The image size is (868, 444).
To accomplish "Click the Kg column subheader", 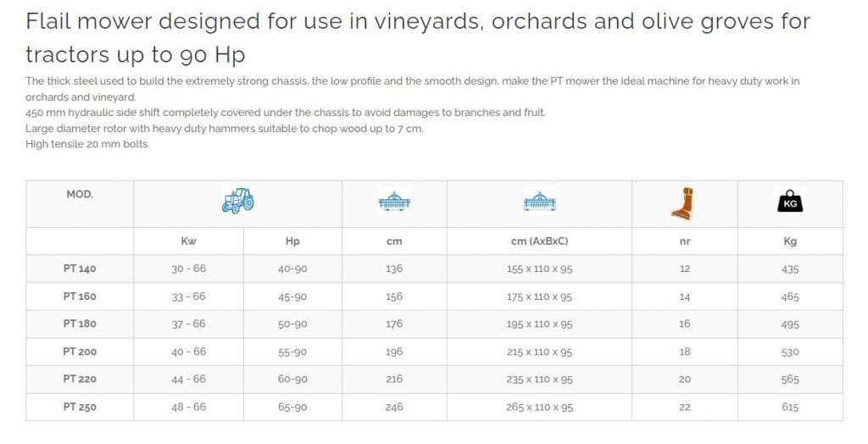I will (x=790, y=241).
